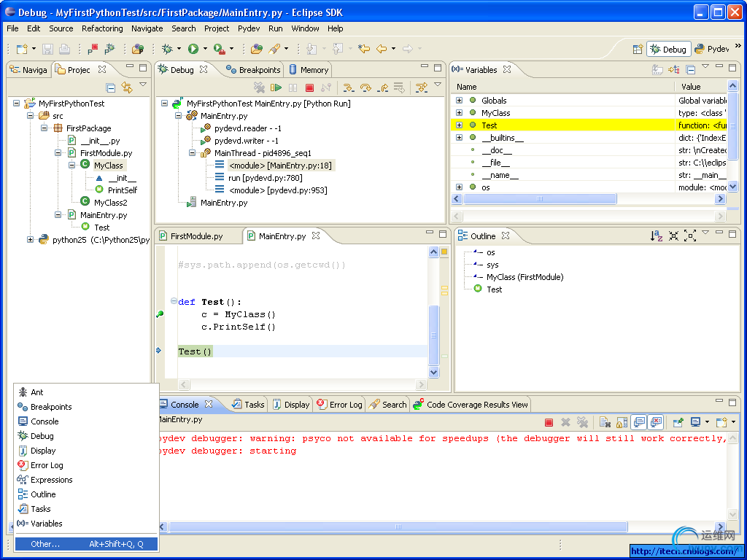The height and width of the screenshot is (560, 747).
Task: Click the breakpoint marker beside c = MyClass()
Action: [x=160, y=314]
